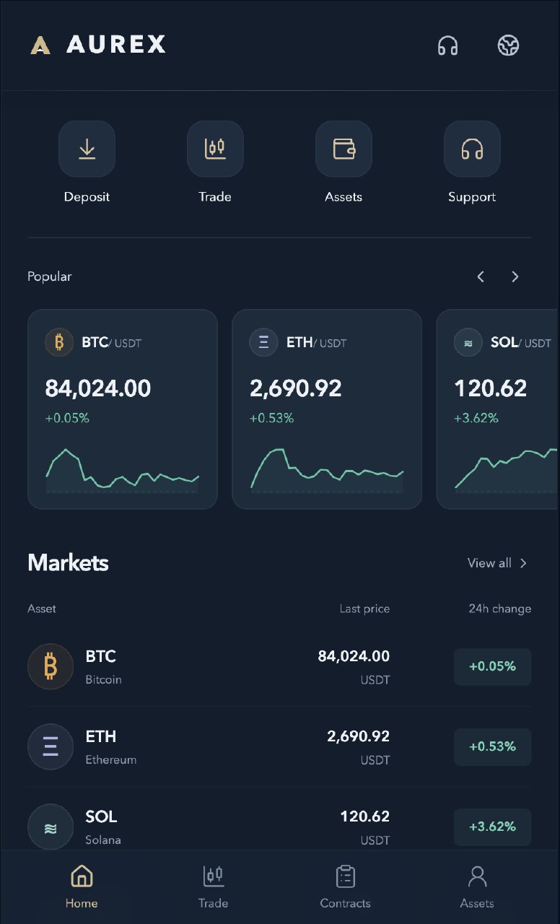
Task: Switch to the Trade bottom tab
Action: (x=213, y=886)
